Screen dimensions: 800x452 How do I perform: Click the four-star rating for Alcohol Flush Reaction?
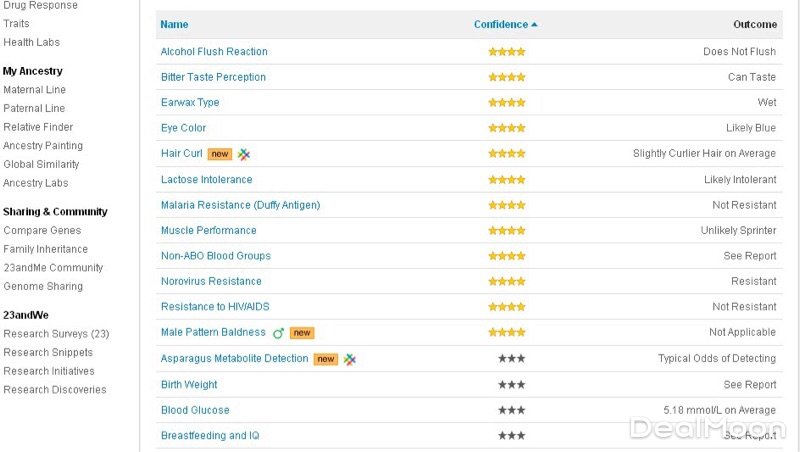(506, 52)
